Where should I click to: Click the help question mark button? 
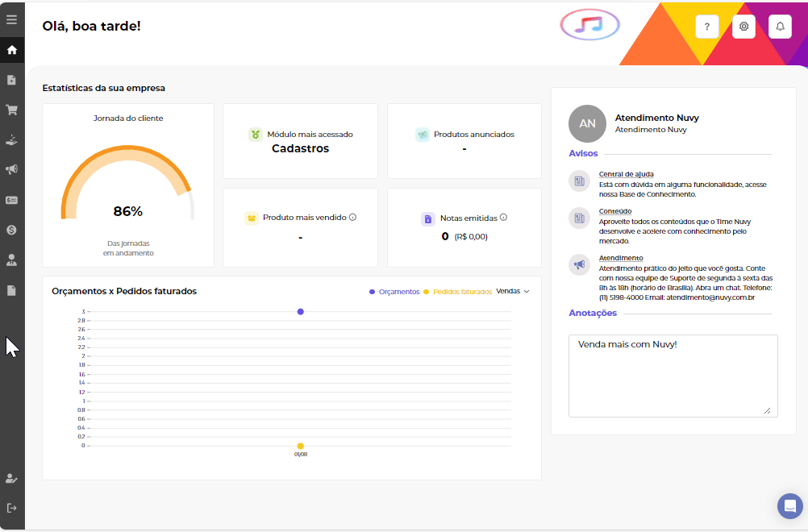(706, 27)
